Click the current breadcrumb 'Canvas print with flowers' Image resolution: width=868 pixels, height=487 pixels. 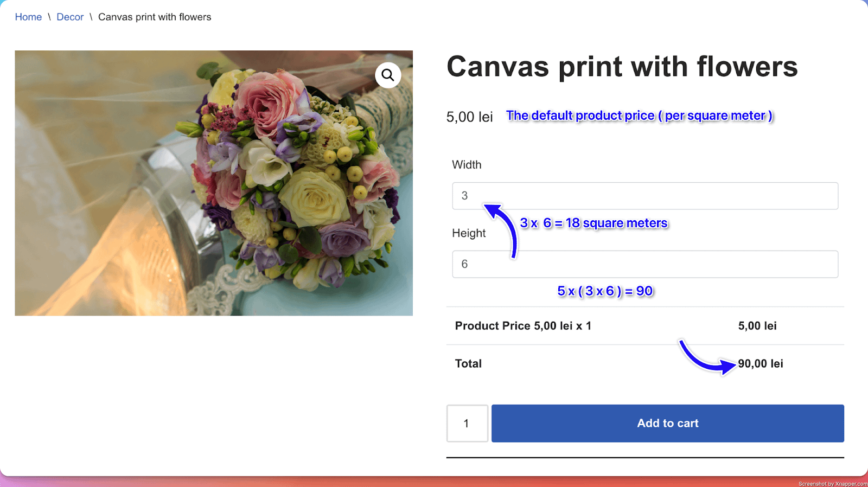(155, 17)
